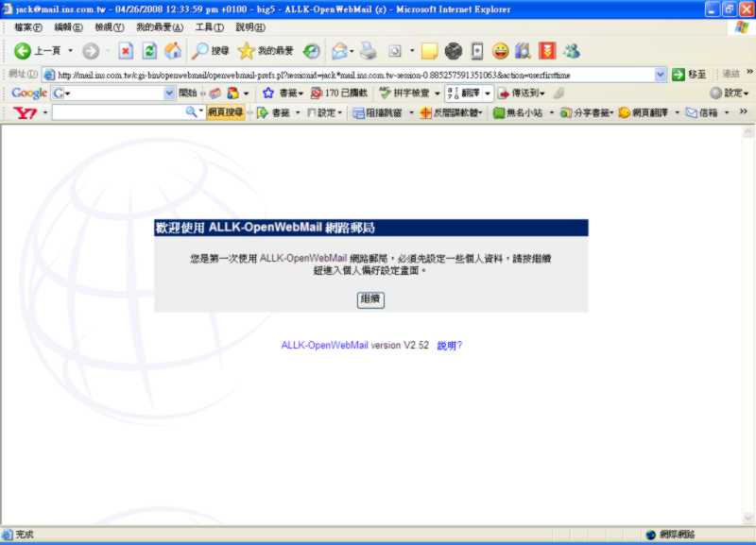Click the Google 開始 search start button
756x545 pixels.
(x=187, y=93)
